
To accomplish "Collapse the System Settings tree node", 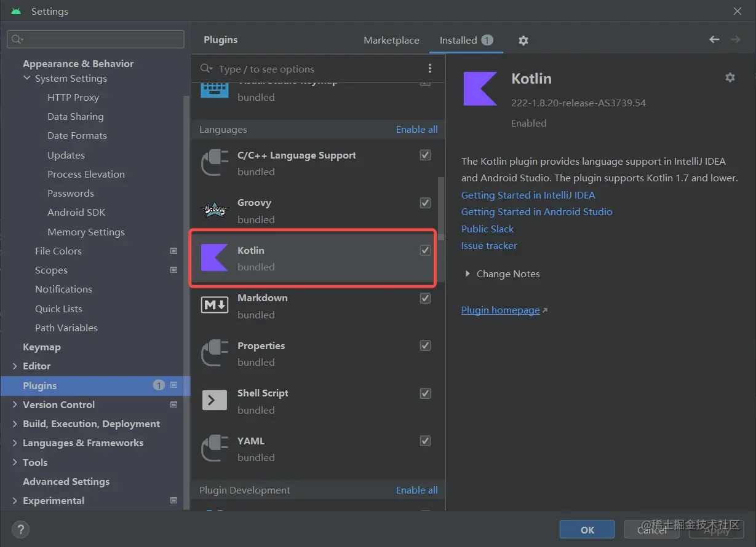I will (26, 78).
